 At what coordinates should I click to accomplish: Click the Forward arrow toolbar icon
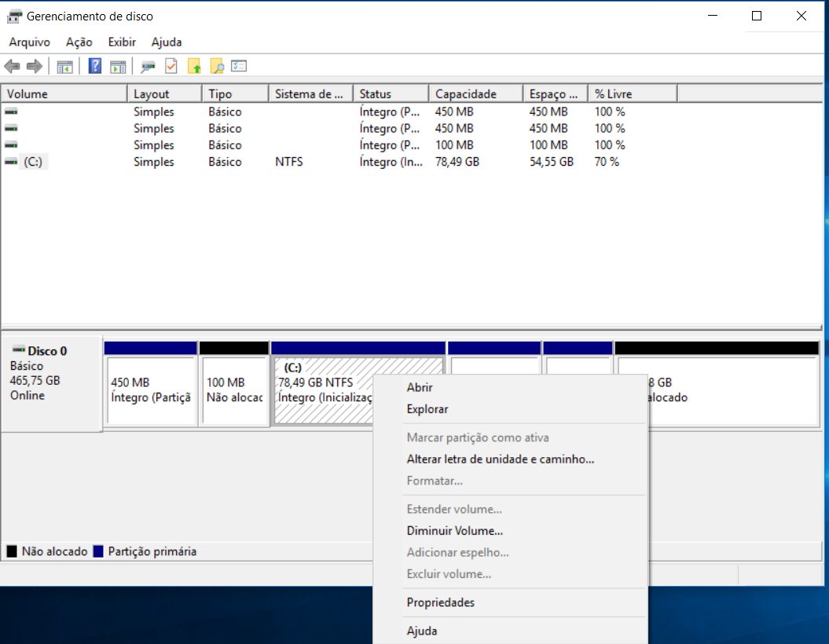click(x=35, y=67)
